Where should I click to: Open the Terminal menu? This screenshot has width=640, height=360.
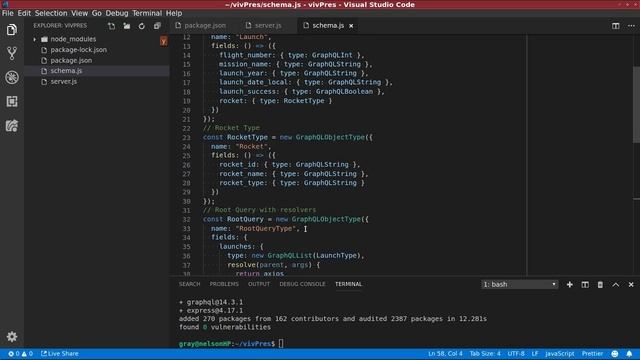point(147,13)
